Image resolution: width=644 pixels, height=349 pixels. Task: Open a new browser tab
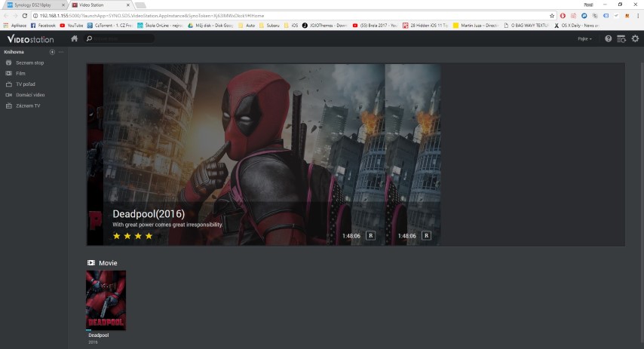click(x=140, y=5)
